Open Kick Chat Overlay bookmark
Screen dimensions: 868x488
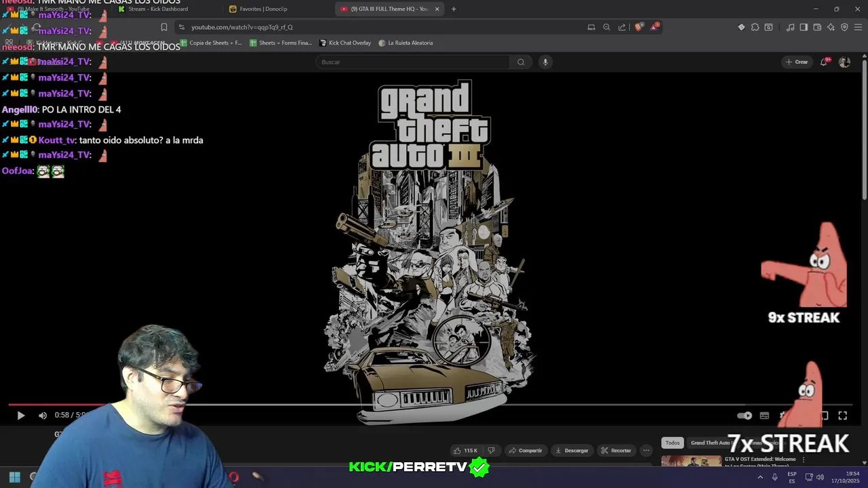pyautogui.click(x=346, y=43)
